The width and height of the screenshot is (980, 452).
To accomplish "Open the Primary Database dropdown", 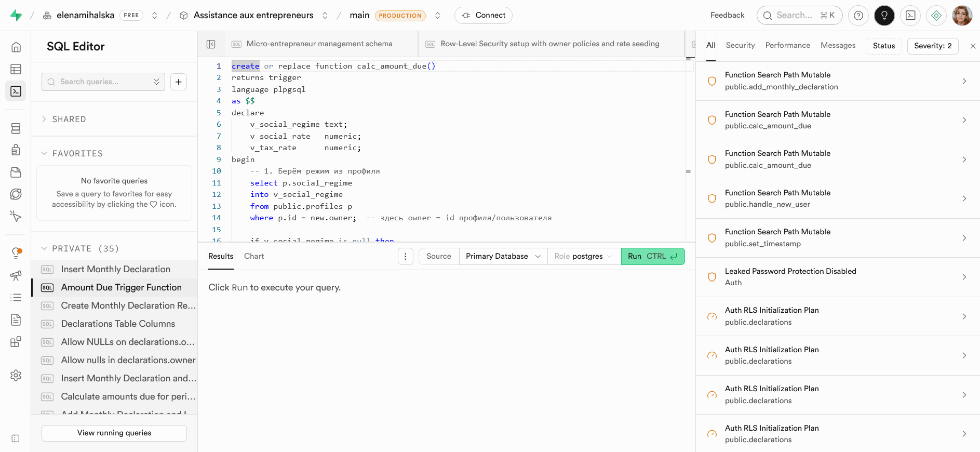I will tap(503, 256).
